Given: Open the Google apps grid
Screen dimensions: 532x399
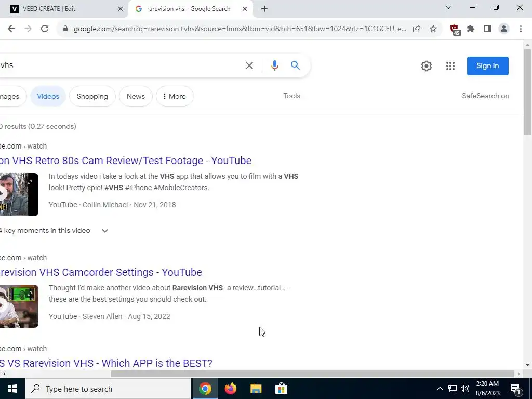Looking at the screenshot, I should (450, 66).
